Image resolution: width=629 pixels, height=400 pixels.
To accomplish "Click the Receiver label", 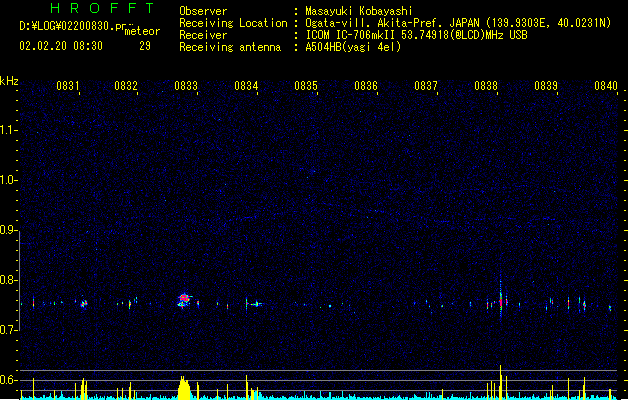I will (203, 35).
